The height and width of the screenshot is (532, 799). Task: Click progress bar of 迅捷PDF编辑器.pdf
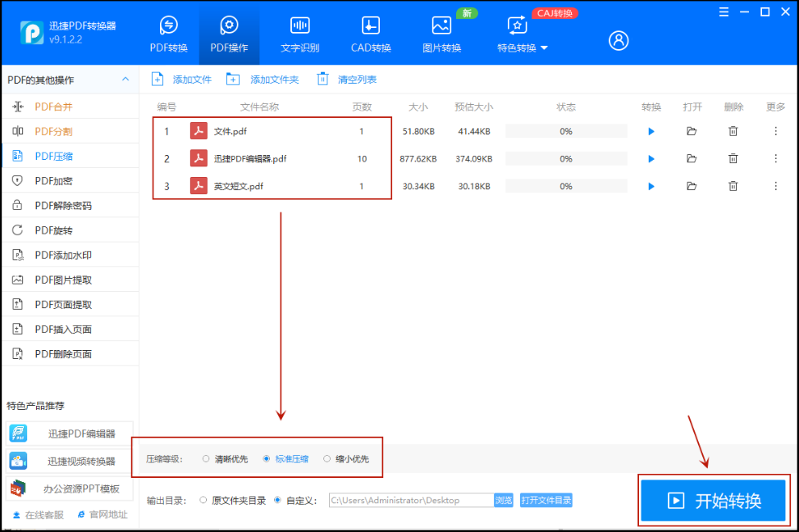pos(566,159)
